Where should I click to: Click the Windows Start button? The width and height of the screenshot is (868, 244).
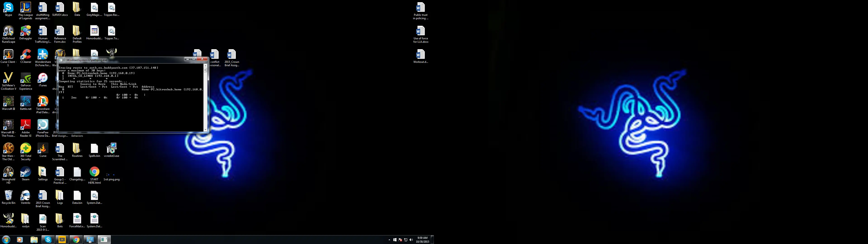coord(6,240)
